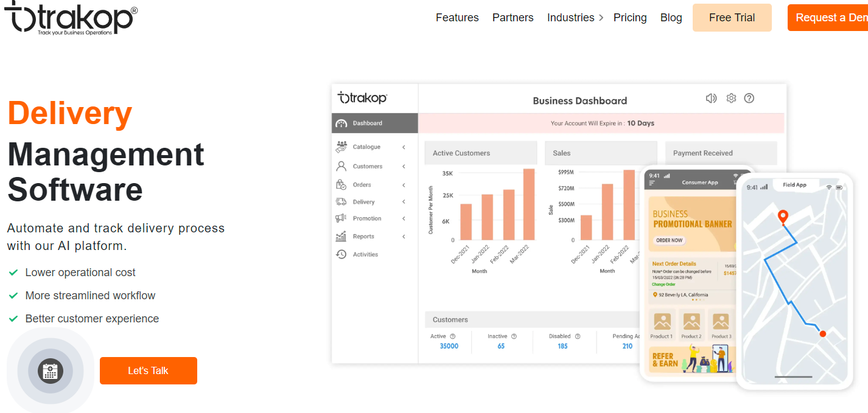The width and height of the screenshot is (868, 413).
Task: Click the speaker announcement icon in dashboard header
Action: pos(711,98)
